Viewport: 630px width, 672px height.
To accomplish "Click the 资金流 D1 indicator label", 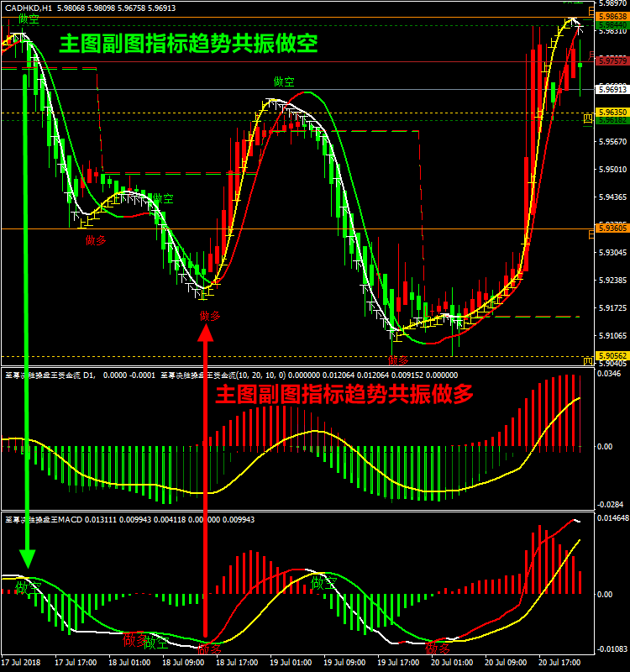I will coord(50,375).
